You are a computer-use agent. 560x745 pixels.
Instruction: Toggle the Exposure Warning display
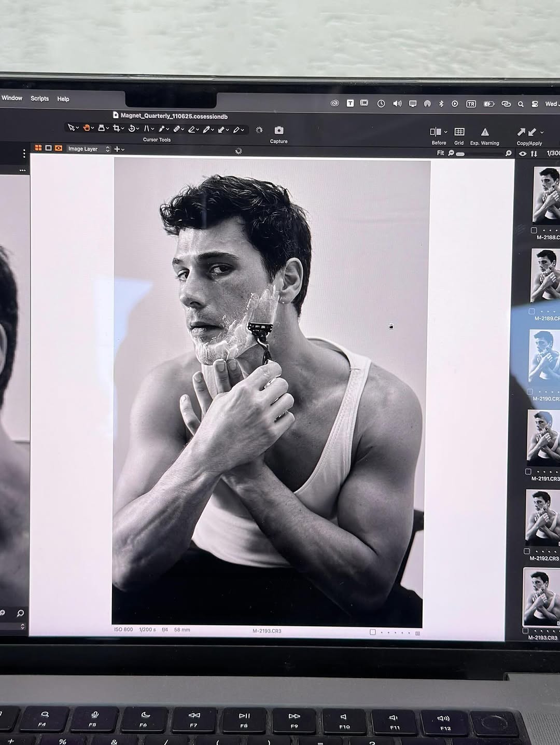click(484, 132)
